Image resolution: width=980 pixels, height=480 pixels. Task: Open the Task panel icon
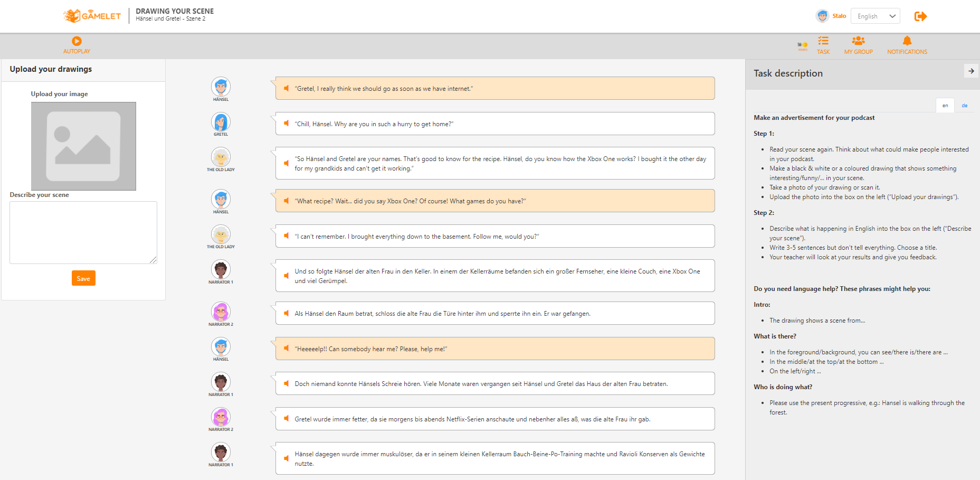click(823, 45)
